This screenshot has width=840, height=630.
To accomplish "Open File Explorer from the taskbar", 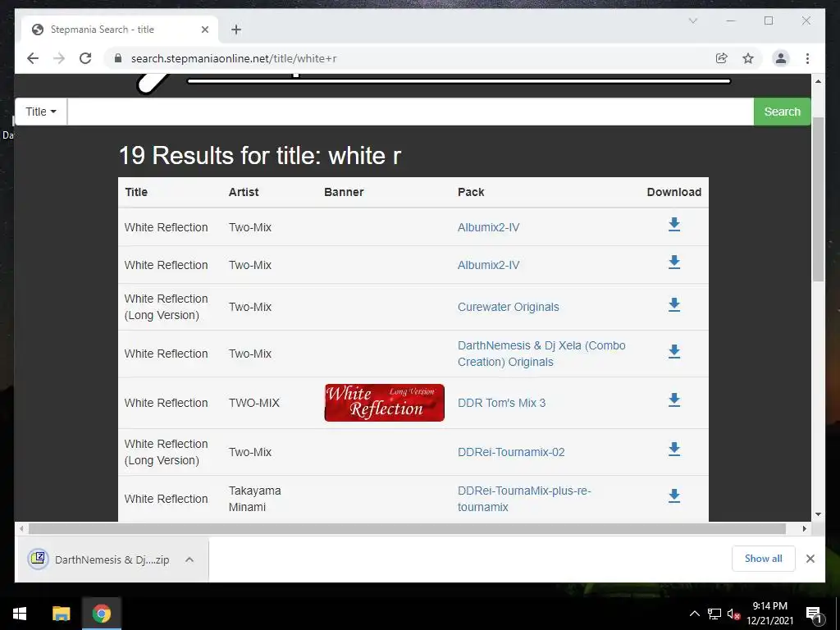I will (x=61, y=614).
